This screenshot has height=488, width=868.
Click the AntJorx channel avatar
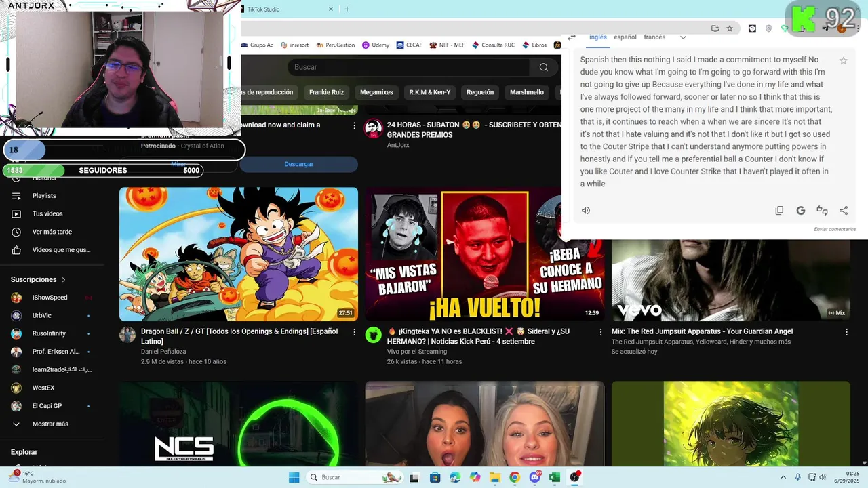(x=374, y=129)
